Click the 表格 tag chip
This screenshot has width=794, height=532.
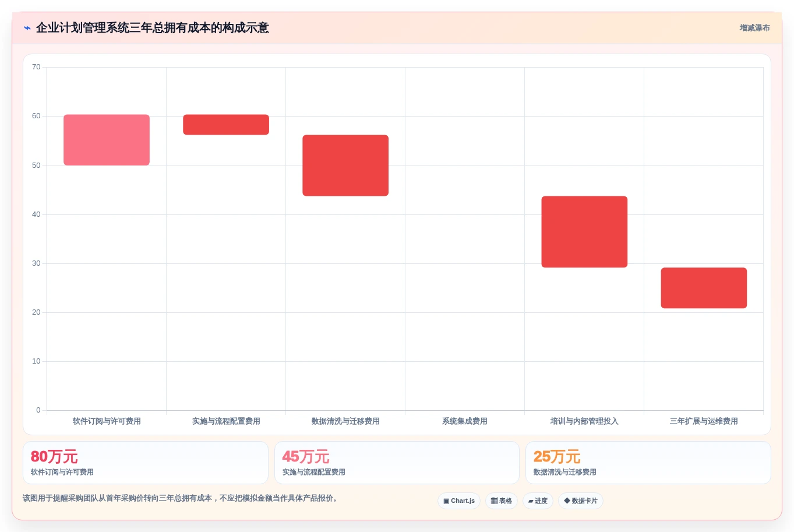click(502, 501)
